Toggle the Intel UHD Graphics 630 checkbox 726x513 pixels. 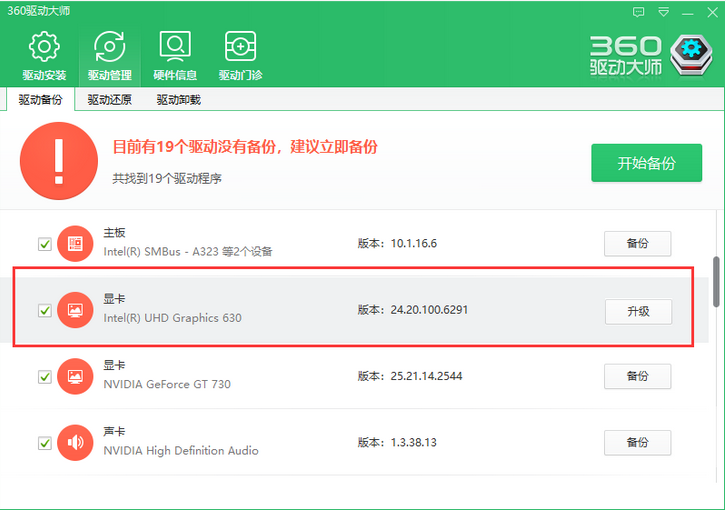(44, 310)
